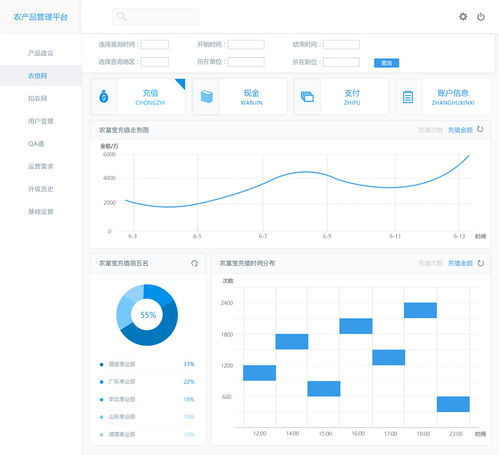This screenshot has height=455, width=499.
Task: Click the blue query button
Action: pyautogui.click(x=386, y=63)
